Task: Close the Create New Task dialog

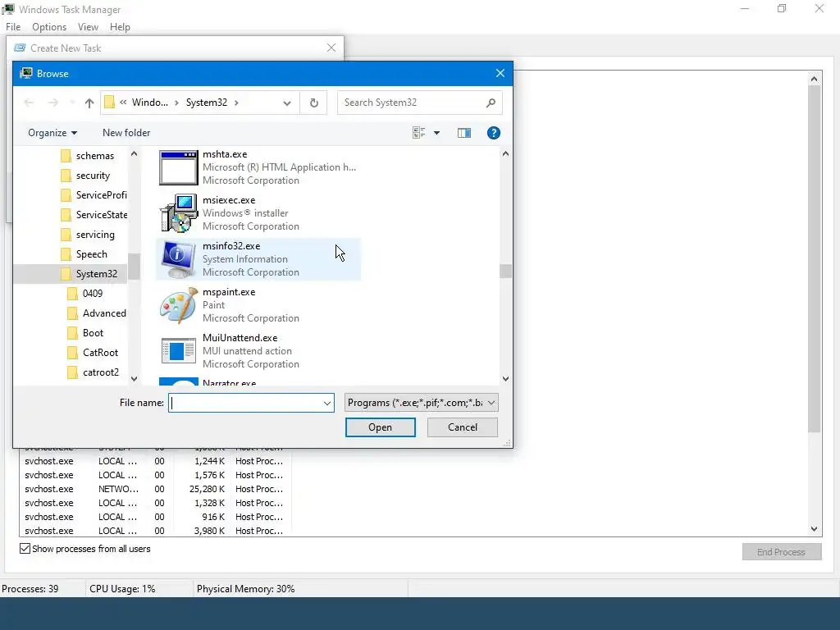Action: pyautogui.click(x=331, y=48)
